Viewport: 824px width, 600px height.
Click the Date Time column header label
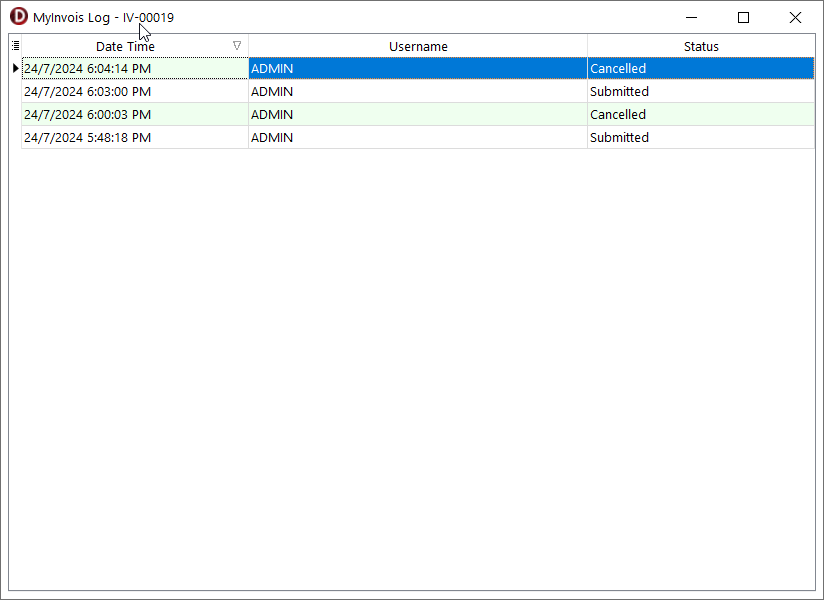(x=125, y=46)
